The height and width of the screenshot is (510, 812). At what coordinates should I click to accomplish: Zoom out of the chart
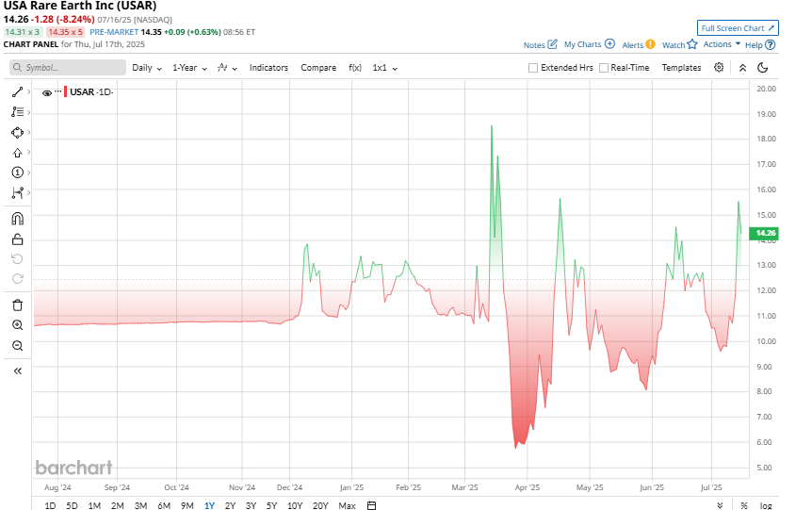tap(17, 346)
